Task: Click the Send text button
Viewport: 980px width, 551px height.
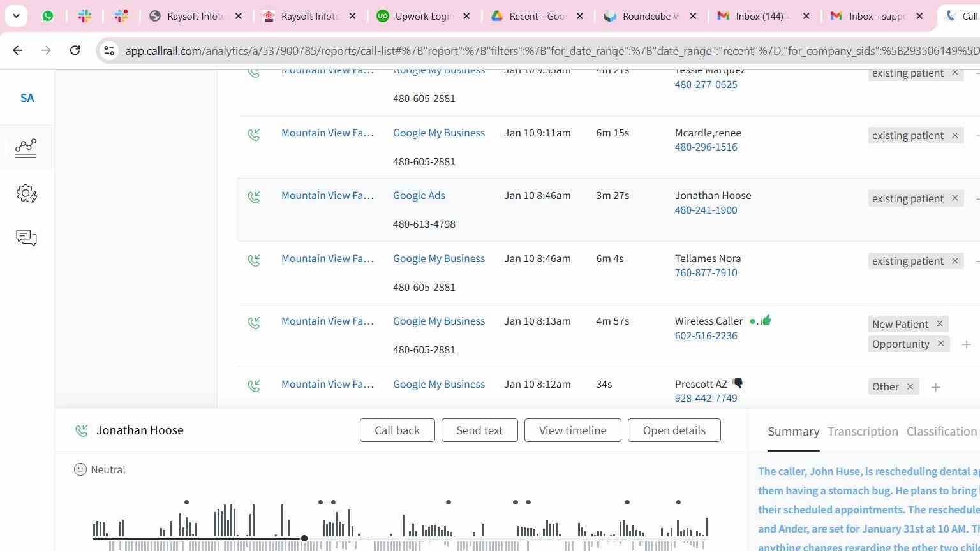Action: point(480,430)
